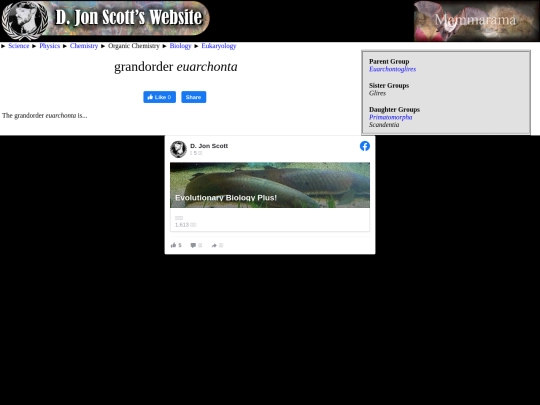Screen dimensions: 540x405
Task: Select the 'The grandorder euarchonta is...' text
Action: click(x=45, y=116)
